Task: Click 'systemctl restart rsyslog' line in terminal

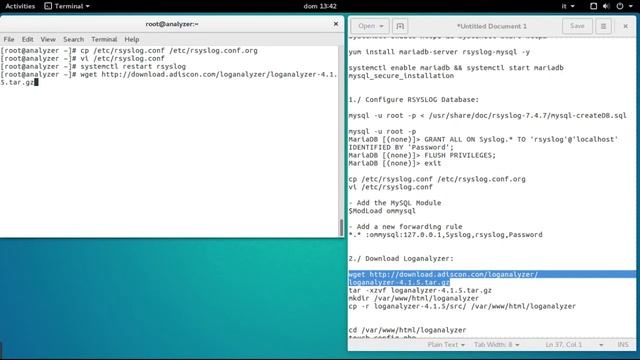Action: pos(93,67)
